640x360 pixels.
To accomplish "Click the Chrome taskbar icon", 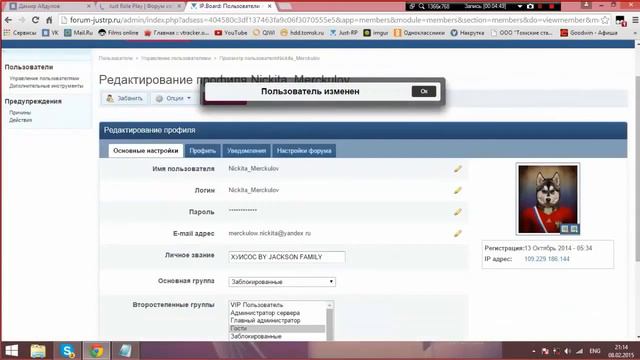I will point(96,351).
